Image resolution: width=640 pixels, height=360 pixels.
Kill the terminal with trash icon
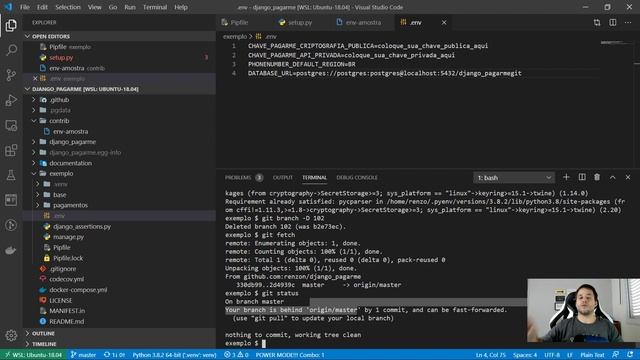point(597,177)
